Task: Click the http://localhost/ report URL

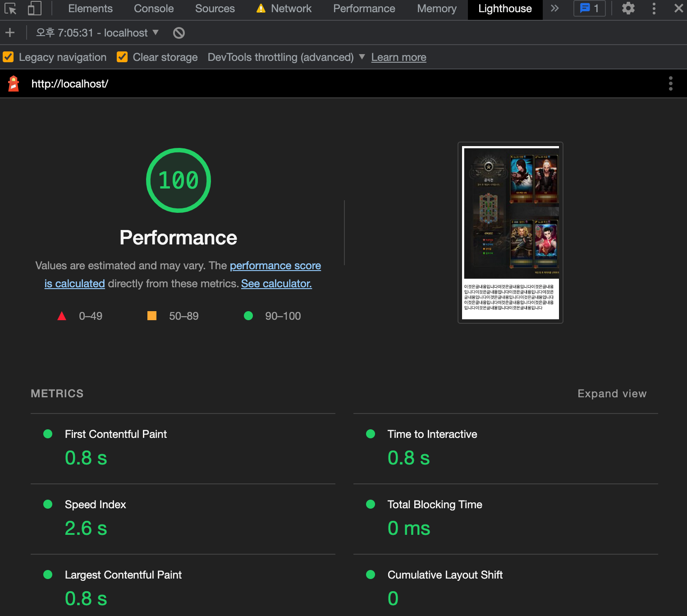Action: pyautogui.click(x=70, y=84)
